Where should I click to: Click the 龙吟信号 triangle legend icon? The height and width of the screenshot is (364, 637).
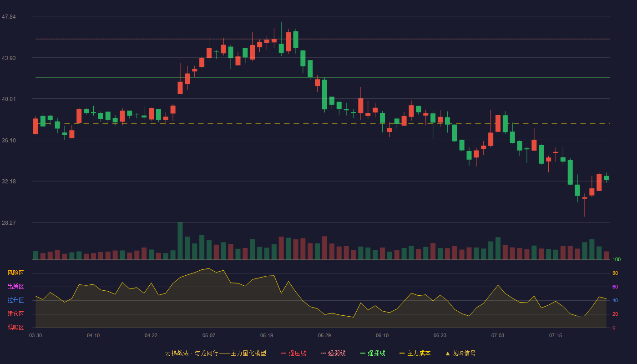coord(448,353)
